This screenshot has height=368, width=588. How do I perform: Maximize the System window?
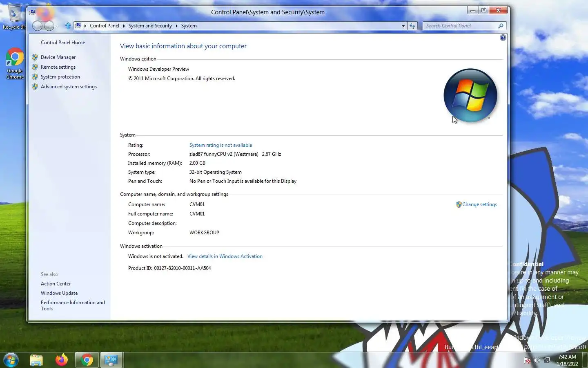pos(484,11)
